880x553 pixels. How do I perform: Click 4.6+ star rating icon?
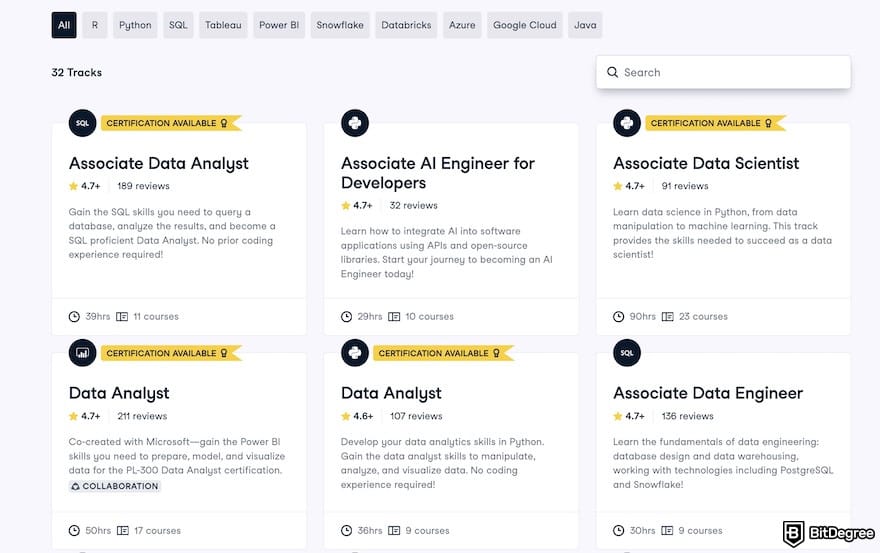click(346, 416)
